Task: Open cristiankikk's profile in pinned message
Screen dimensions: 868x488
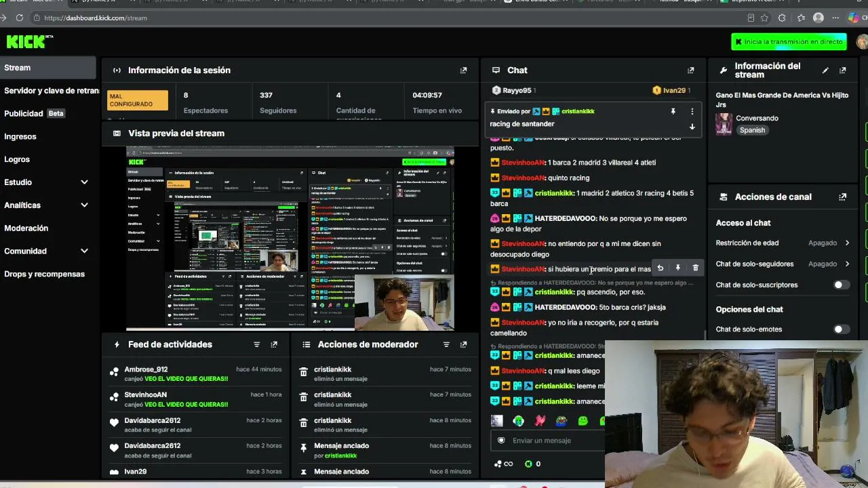Action: [578, 111]
